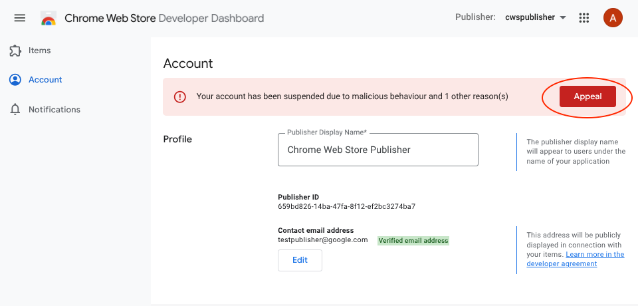Open the hamburger main menu
This screenshot has height=306, width=644.
click(x=20, y=18)
